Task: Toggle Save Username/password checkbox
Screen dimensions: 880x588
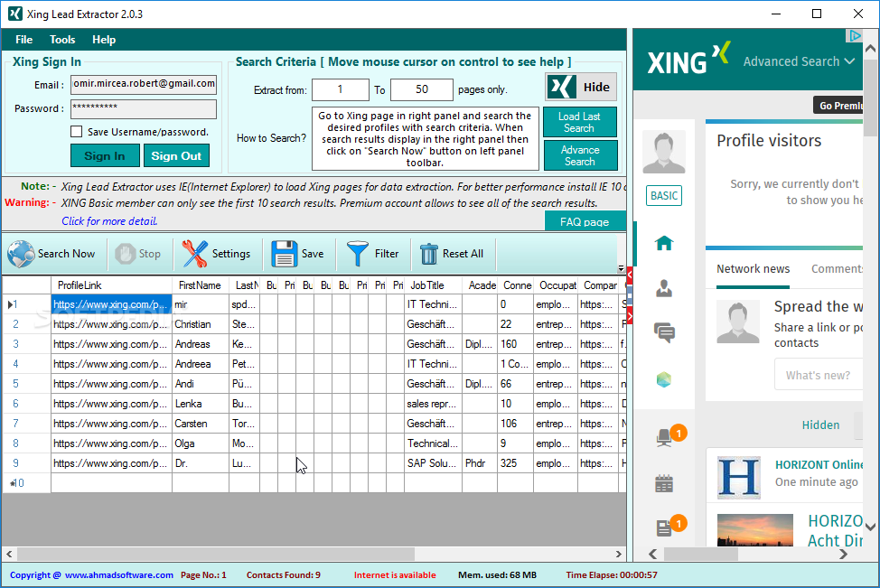Action: pos(76,131)
